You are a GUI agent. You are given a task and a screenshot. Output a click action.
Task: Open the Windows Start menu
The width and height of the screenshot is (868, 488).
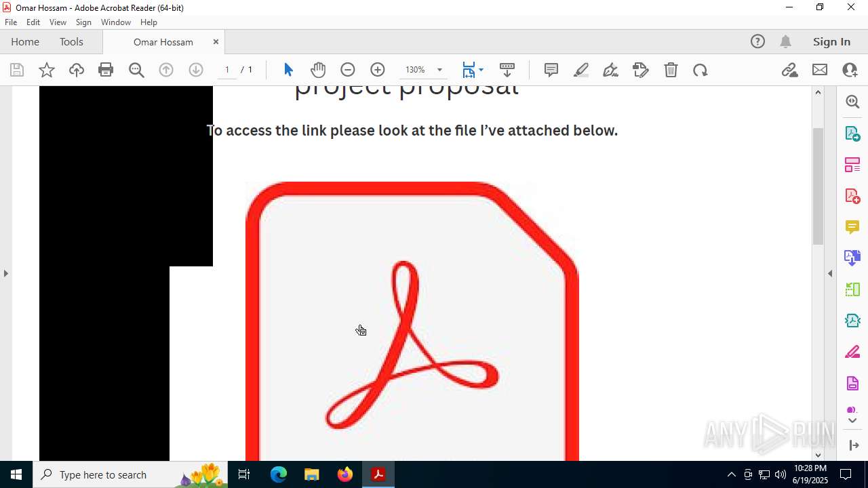click(16, 474)
